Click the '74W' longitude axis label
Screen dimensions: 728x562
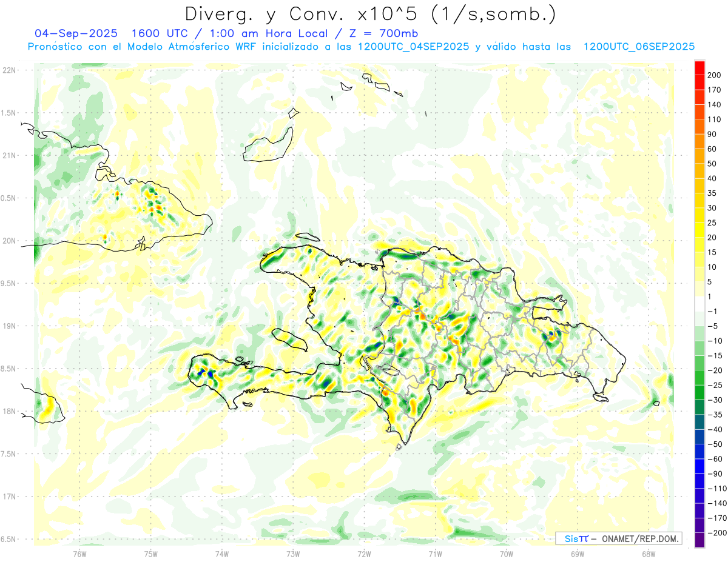[222, 554]
